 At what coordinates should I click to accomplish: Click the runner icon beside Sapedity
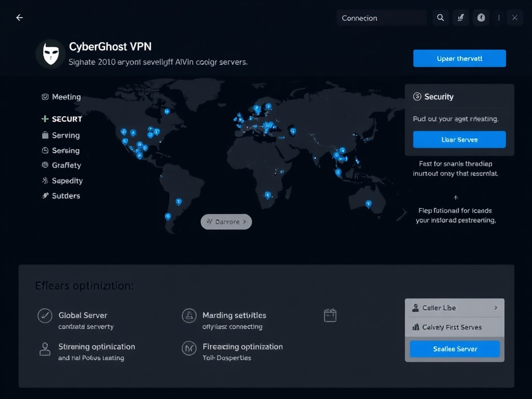[45, 180]
